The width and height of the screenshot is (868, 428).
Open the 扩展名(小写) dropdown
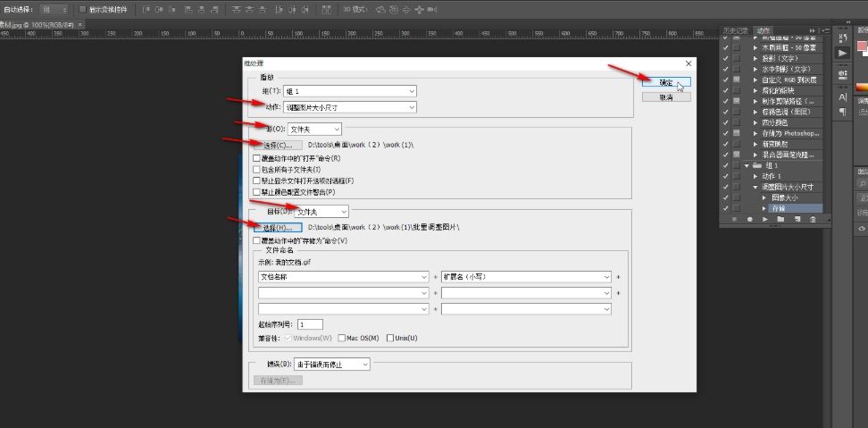click(x=526, y=277)
